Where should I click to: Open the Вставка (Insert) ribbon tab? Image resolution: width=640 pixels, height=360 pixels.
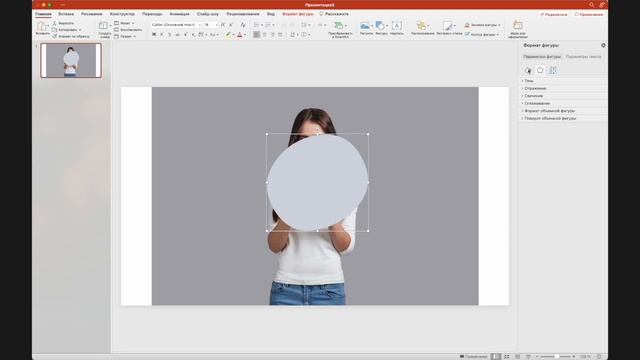click(66, 14)
